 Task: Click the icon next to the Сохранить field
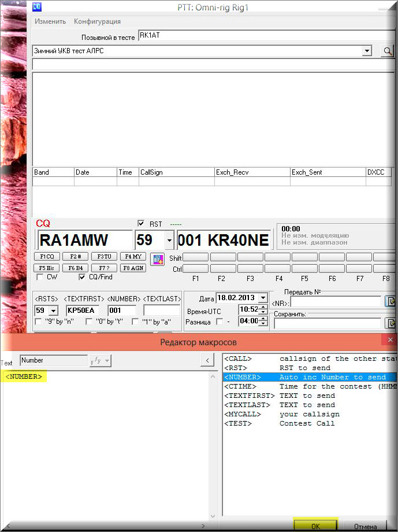coord(391,323)
